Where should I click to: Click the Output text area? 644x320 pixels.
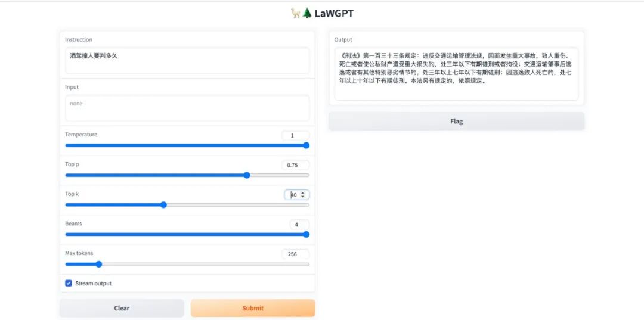456,74
